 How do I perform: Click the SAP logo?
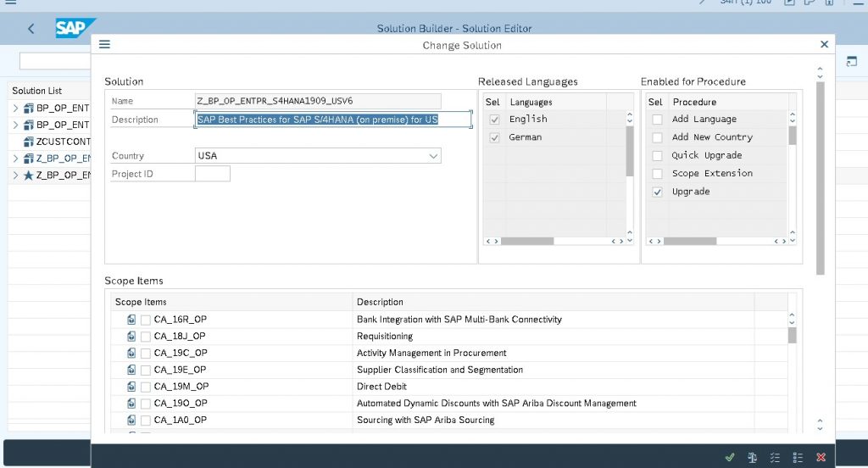(75, 28)
